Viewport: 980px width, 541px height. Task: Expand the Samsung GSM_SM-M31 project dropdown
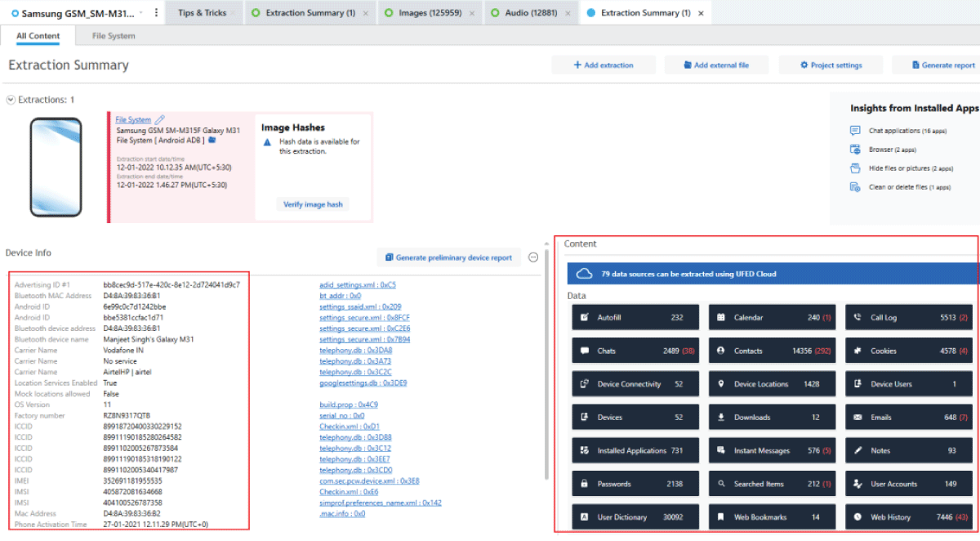pos(142,12)
